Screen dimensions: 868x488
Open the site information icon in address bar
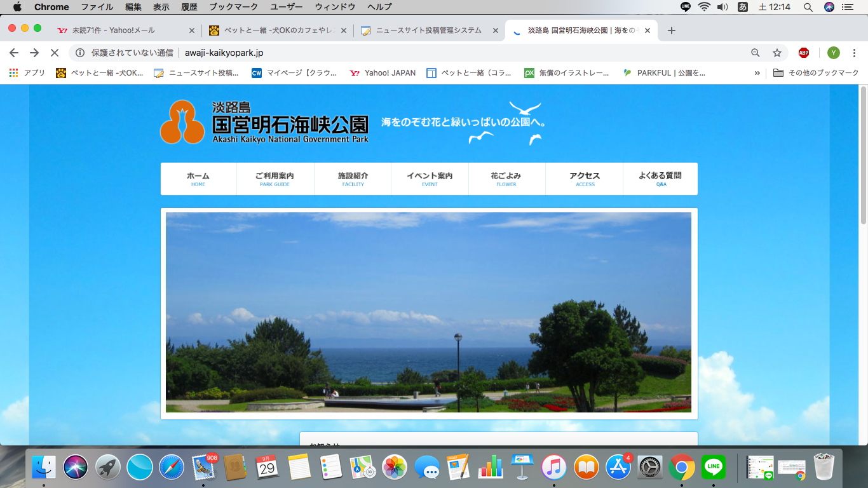tap(80, 53)
